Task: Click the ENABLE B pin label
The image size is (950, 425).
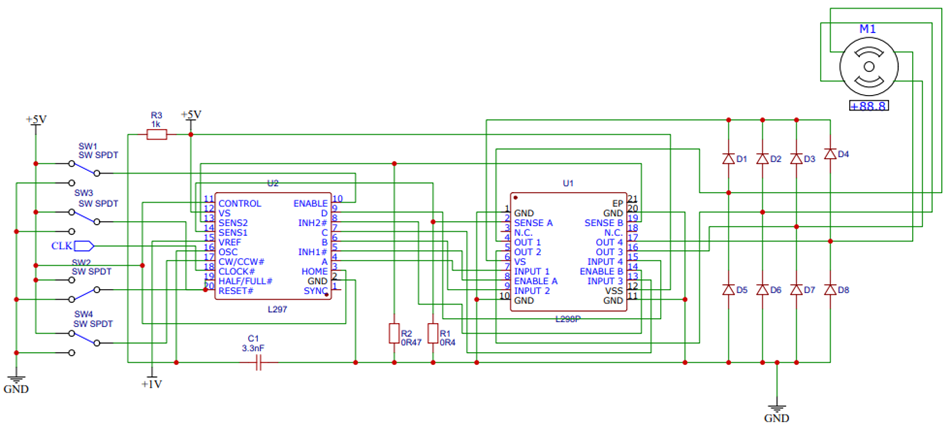Action: click(x=601, y=271)
